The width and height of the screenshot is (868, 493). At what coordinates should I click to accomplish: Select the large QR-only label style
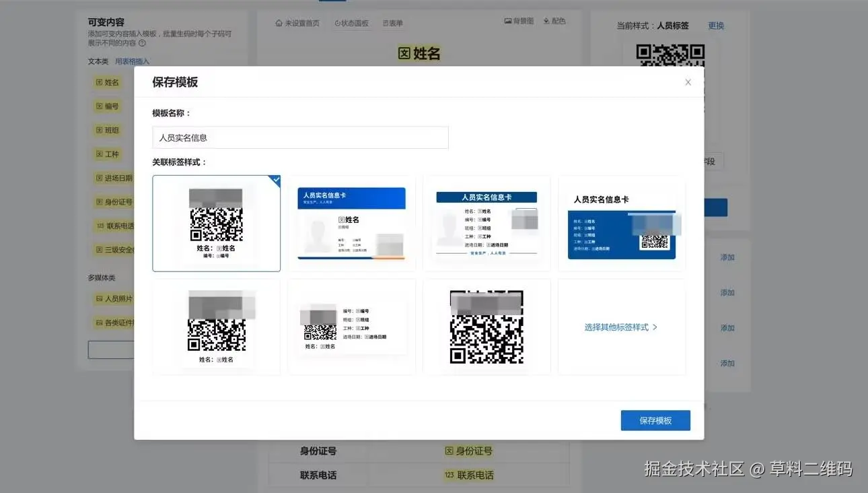click(486, 327)
